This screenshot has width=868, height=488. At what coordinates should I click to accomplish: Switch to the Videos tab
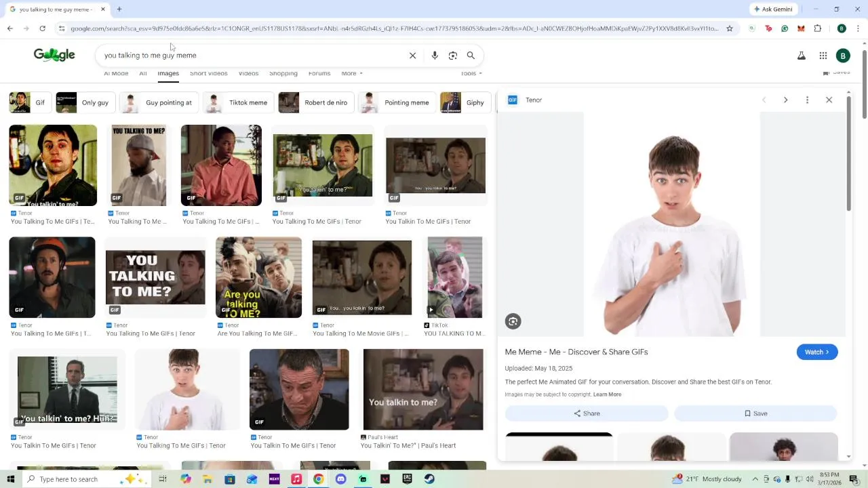click(x=248, y=73)
